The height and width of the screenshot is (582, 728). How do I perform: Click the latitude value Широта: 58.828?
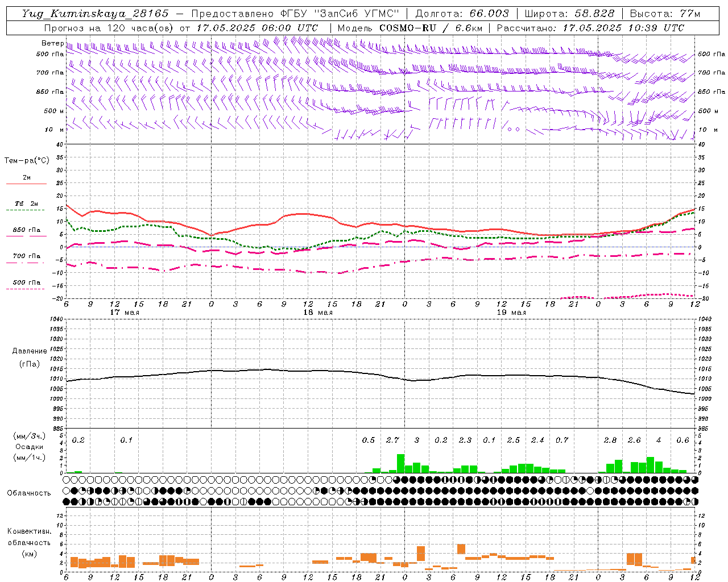(x=569, y=14)
